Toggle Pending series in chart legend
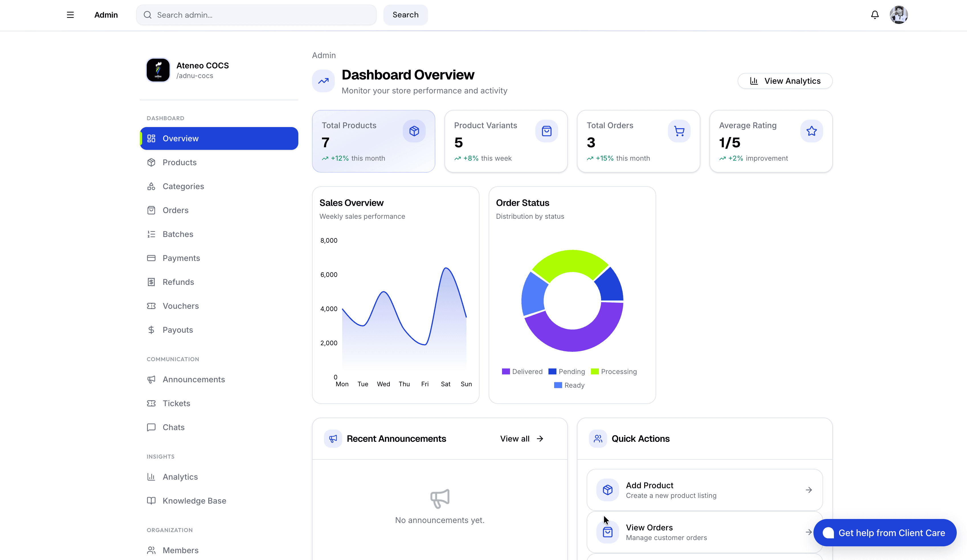The width and height of the screenshot is (967, 560). pos(567,372)
